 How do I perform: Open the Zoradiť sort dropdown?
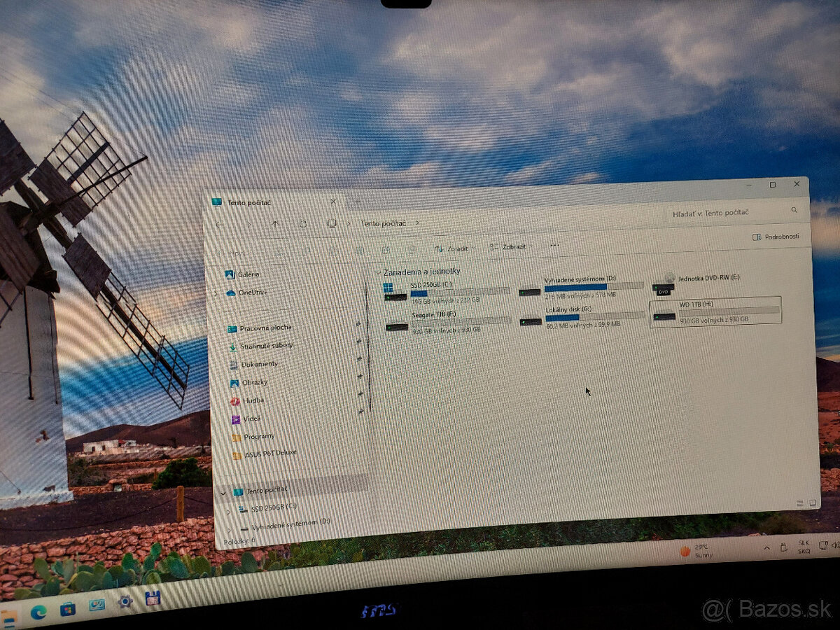(x=453, y=248)
